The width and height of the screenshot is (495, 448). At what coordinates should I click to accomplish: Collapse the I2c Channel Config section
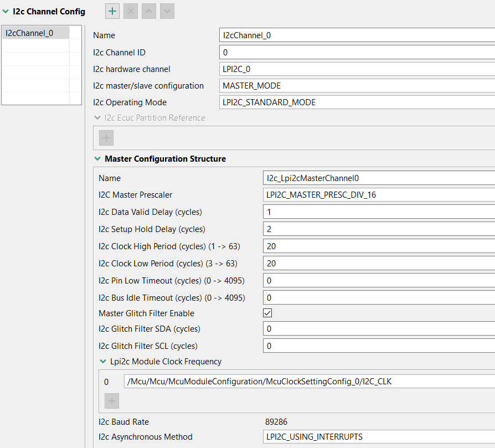(6, 11)
